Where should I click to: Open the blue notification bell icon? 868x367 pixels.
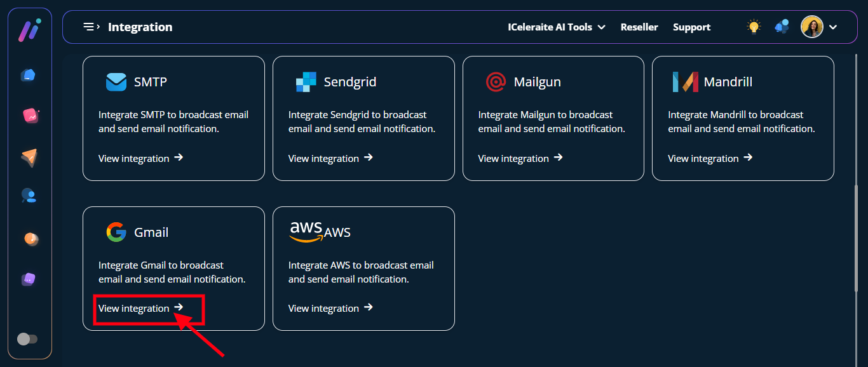coord(782,27)
